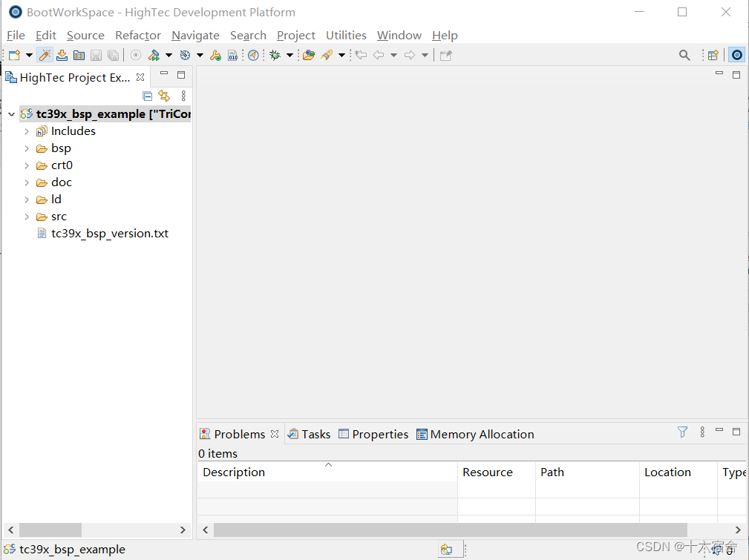
Task: Open the Refactor menu
Action: point(138,36)
